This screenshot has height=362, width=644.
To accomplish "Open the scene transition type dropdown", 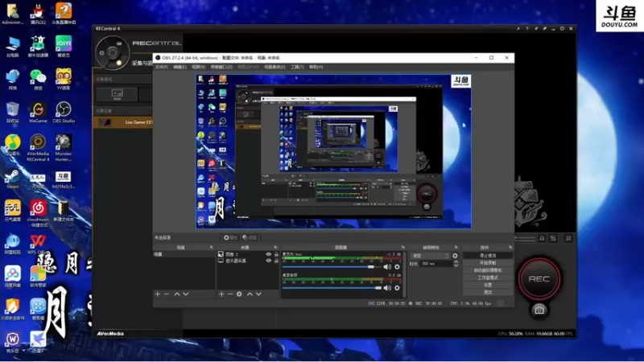I will point(430,256).
